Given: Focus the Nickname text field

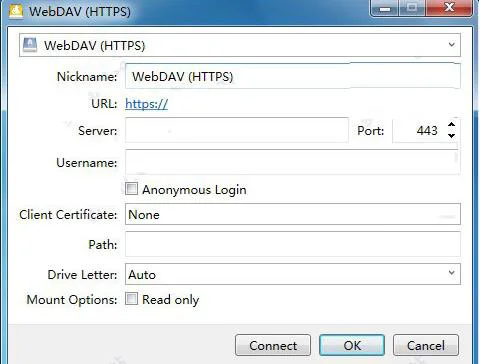Looking at the screenshot, I should [293, 76].
